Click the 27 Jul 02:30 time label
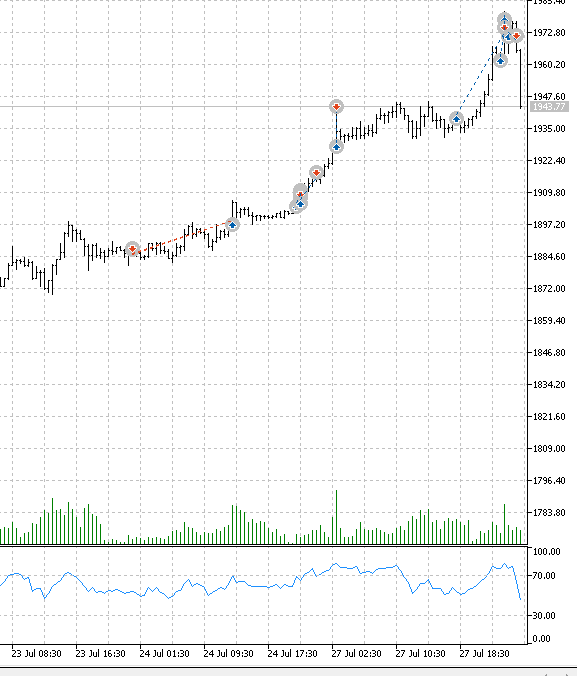 356,654
